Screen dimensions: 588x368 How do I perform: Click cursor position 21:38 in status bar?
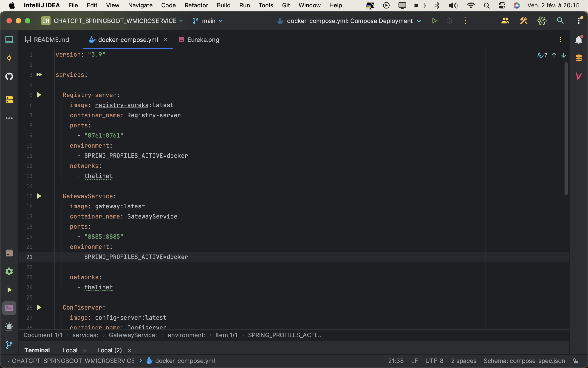[396, 361]
